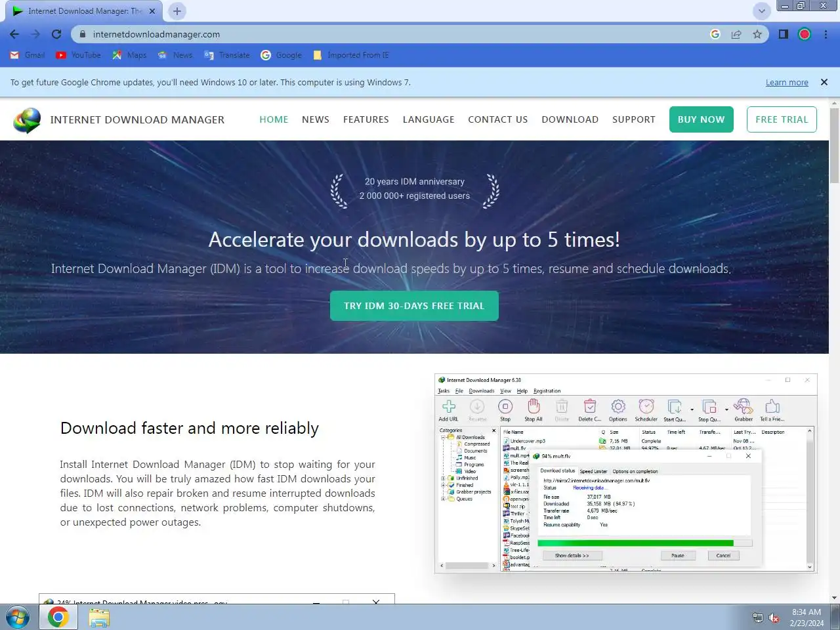
Task: Click INTERNET DOWNLOAD MANAGER site title text
Action: pos(137,119)
